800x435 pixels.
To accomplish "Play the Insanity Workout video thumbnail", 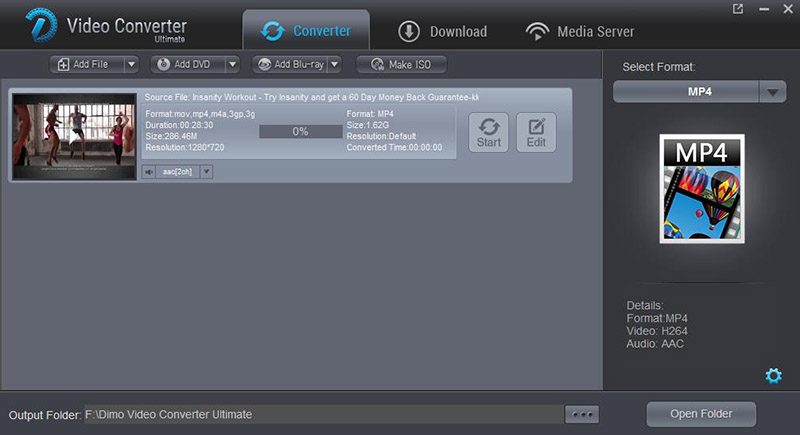I will pyautogui.click(x=74, y=136).
